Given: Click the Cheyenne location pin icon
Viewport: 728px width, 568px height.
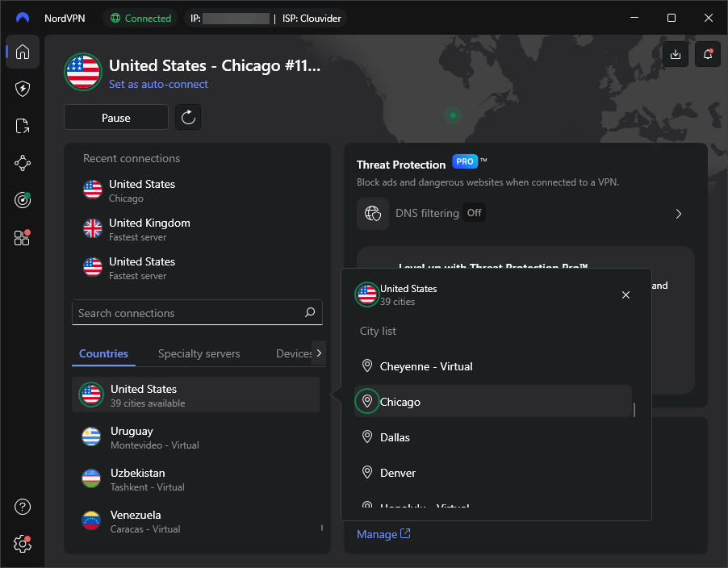Looking at the screenshot, I should [367, 365].
